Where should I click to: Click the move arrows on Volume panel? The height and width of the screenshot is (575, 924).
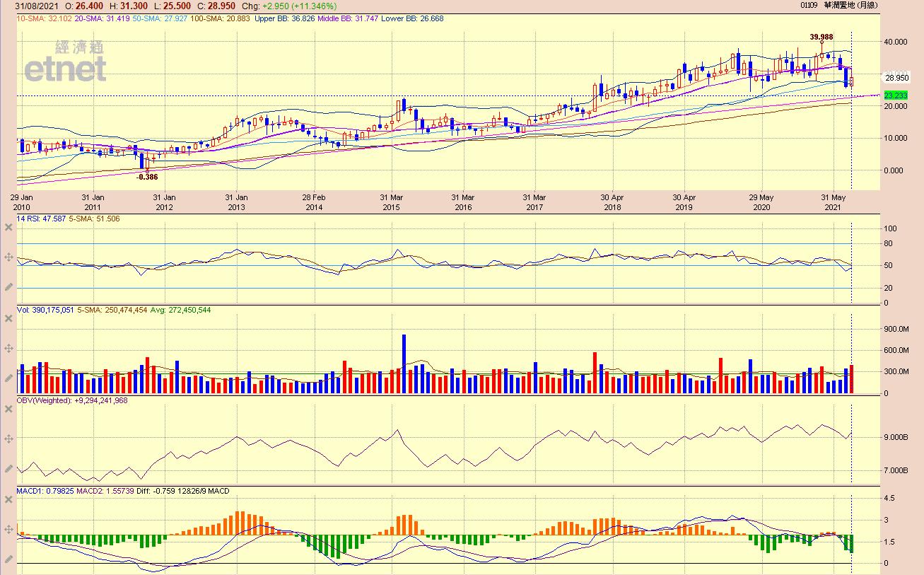[8, 349]
